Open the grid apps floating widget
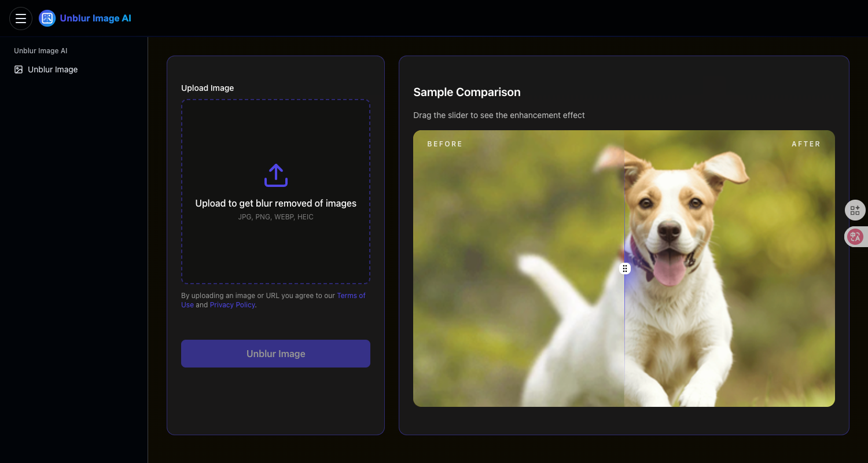 [855, 210]
